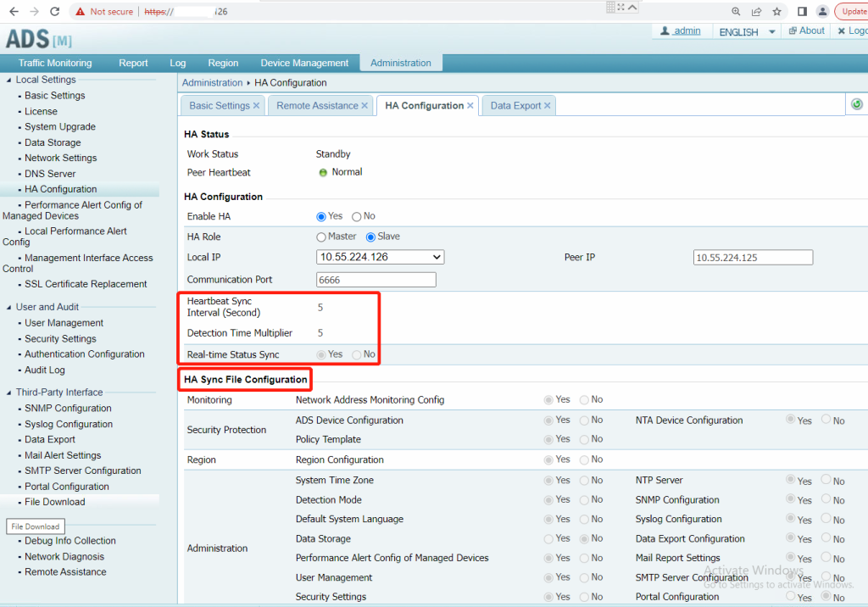Image resolution: width=868 pixels, height=607 pixels.
Task: Open the Region menu
Action: point(223,63)
